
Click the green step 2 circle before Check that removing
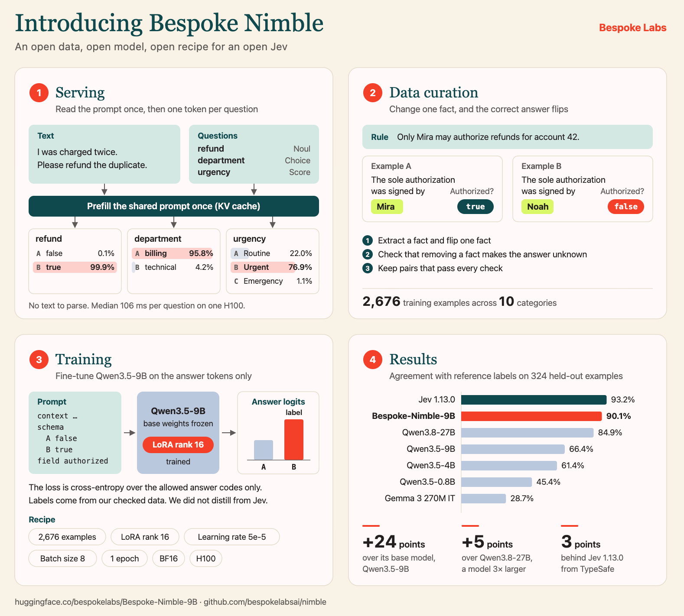368,254
